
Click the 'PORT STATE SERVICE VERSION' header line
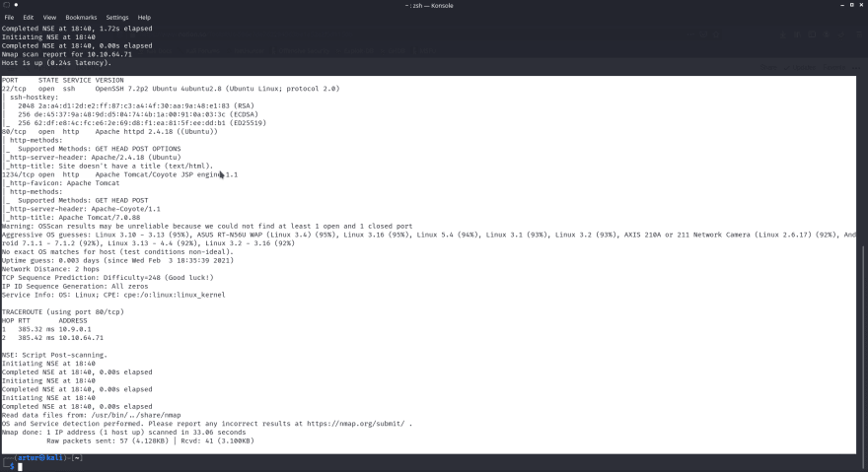[62, 80]
